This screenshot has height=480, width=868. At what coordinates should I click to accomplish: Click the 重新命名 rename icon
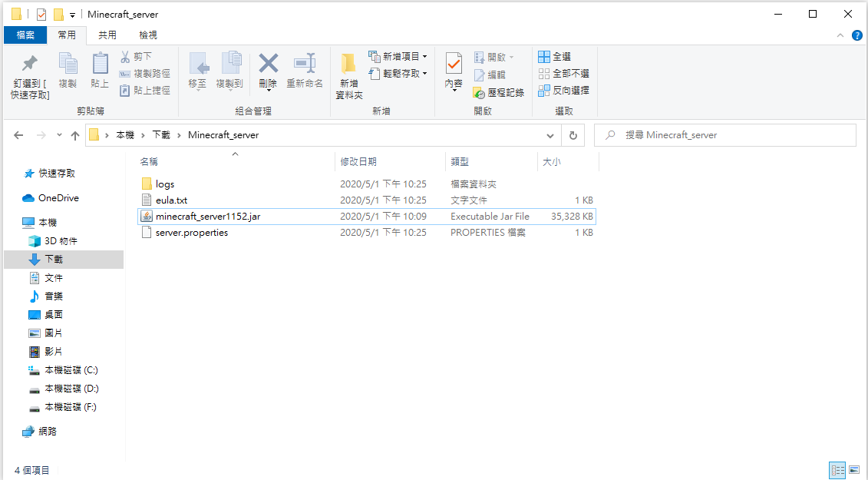pos(305,63)
